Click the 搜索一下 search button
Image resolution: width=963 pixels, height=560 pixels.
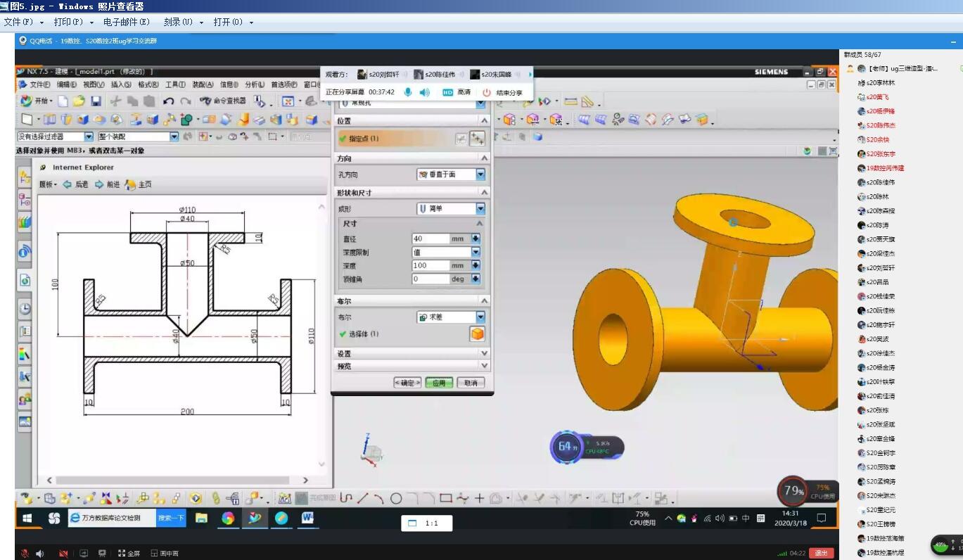171,518
